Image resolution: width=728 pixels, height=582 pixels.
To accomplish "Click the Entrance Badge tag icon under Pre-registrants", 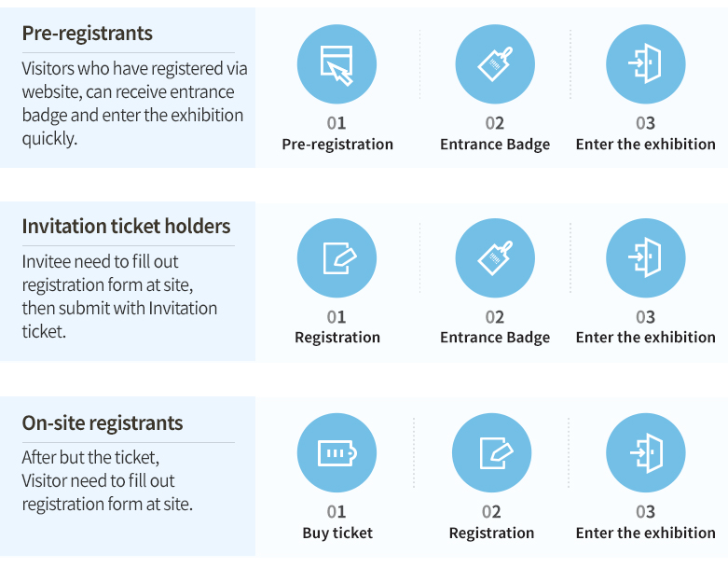I will click(x=495, y=64).
